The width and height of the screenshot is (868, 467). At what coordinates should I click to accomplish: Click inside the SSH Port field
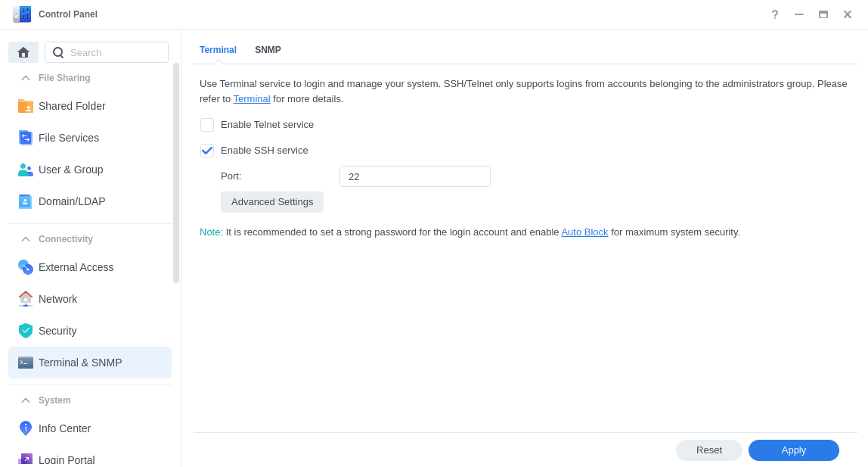pos(414,176)
